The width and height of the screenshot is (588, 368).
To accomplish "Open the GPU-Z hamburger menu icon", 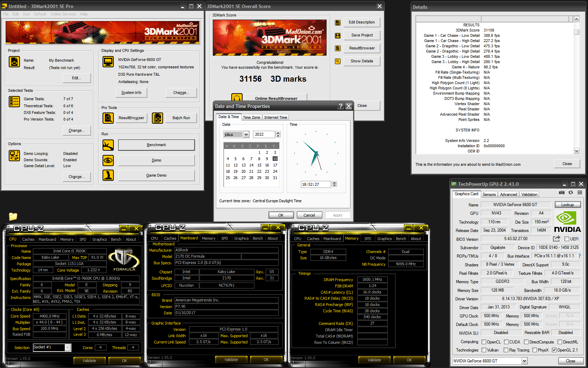I will click(x=580, y=192).
